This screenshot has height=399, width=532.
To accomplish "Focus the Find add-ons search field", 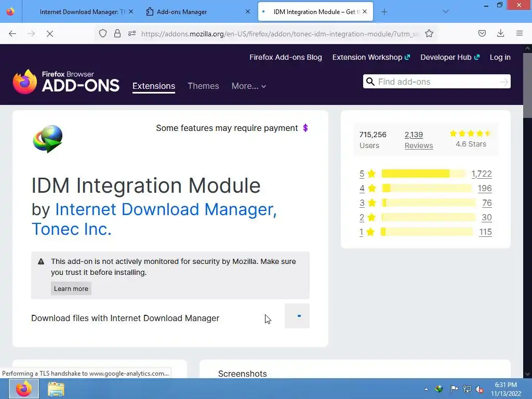I will click(x=436, y=82).
